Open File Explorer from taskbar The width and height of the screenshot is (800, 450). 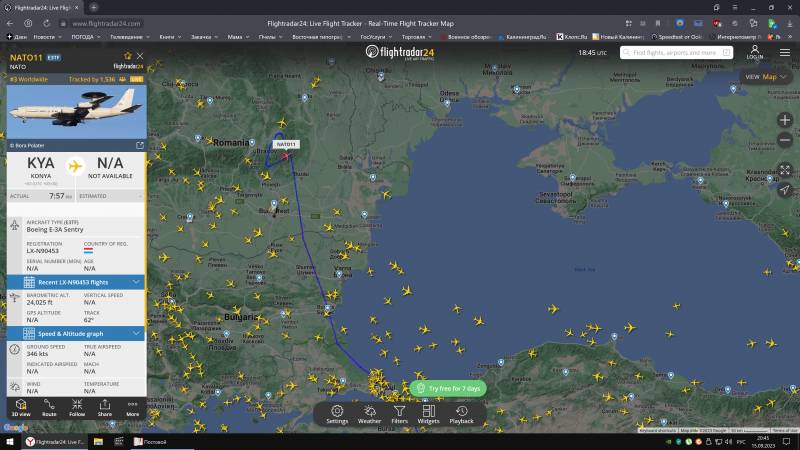(x=98, y=442)
